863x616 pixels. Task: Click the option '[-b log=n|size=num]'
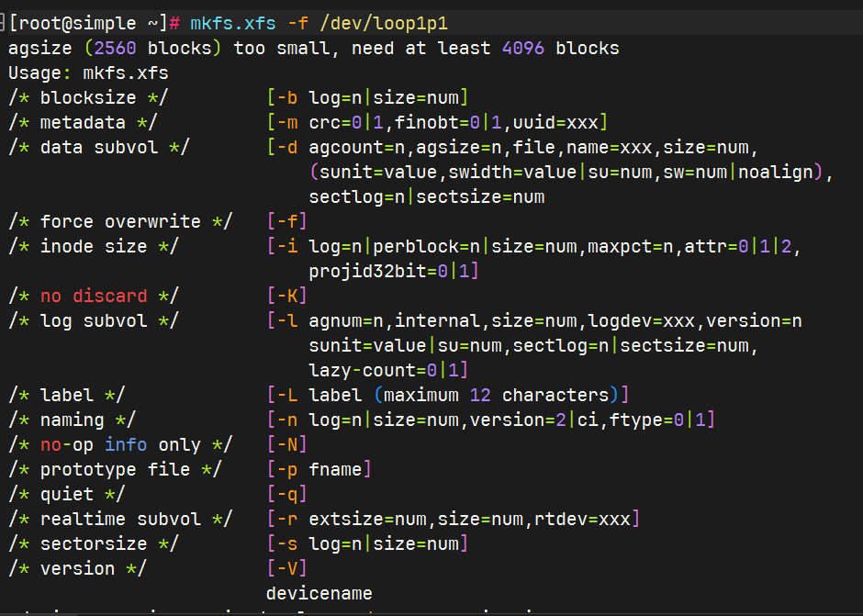coord(367,98)
